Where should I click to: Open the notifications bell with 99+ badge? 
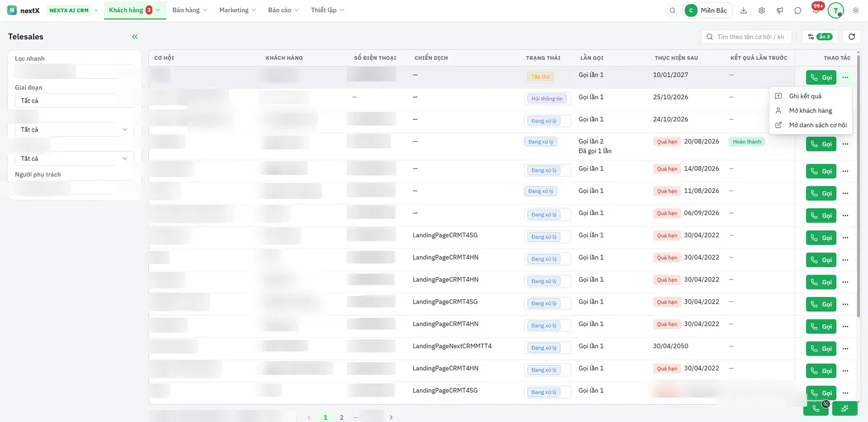coord(816,9)
